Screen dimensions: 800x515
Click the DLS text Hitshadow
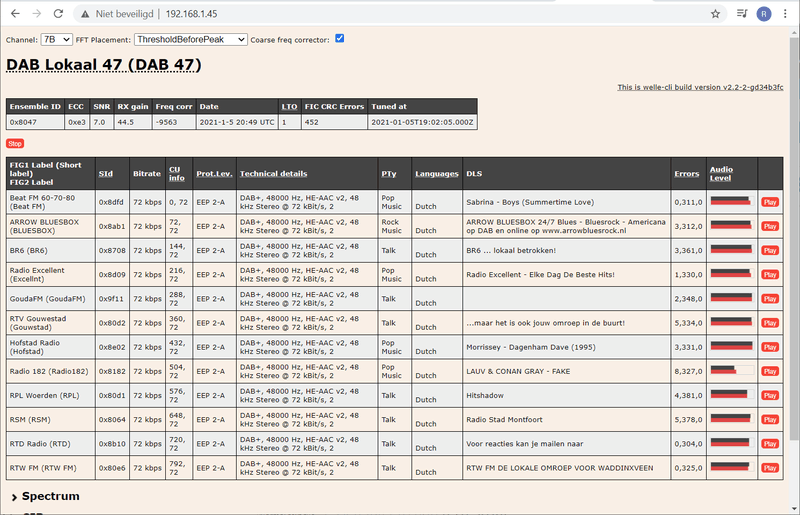point(485,396)
